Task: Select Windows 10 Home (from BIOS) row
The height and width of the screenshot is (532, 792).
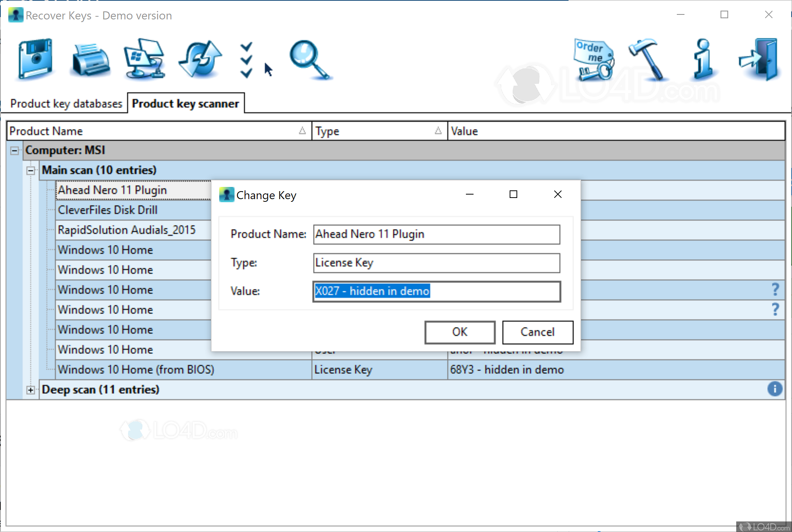Action: pos(136,370)
